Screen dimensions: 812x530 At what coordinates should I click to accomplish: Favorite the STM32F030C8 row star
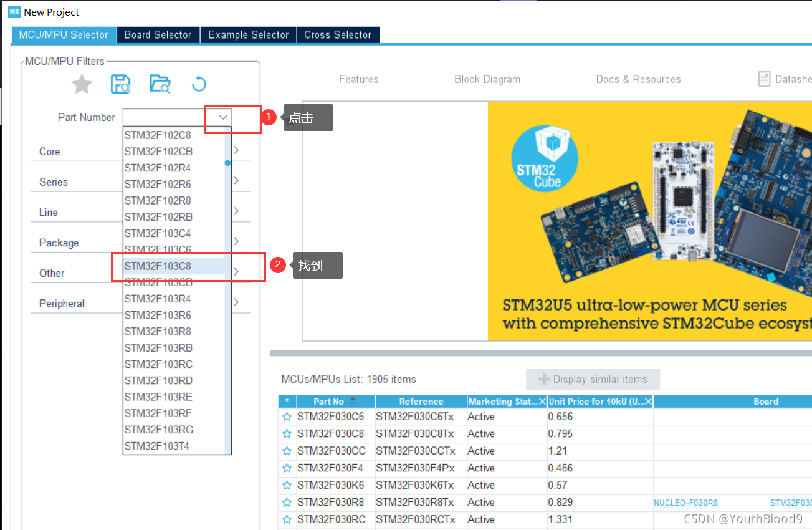[x=287, y=434]
